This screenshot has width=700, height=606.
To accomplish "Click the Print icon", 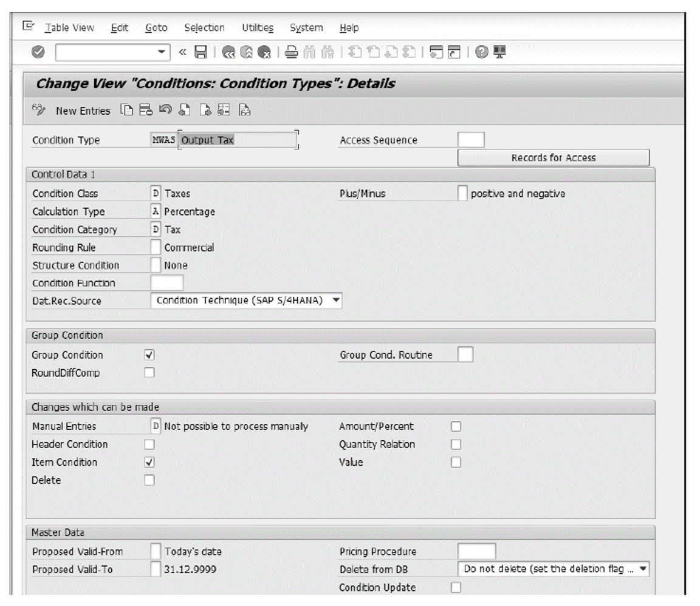I will tap(292, 52).
